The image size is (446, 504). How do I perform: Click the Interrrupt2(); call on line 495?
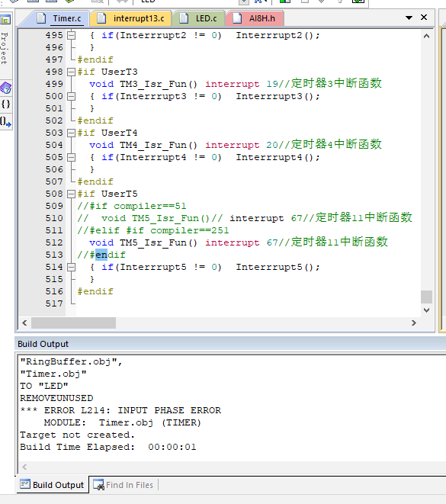(278, 35)
